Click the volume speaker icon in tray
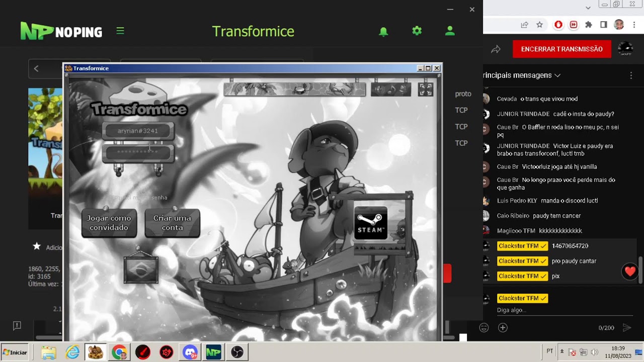Viewport: 644px width, 362px height. click(594, 352)
